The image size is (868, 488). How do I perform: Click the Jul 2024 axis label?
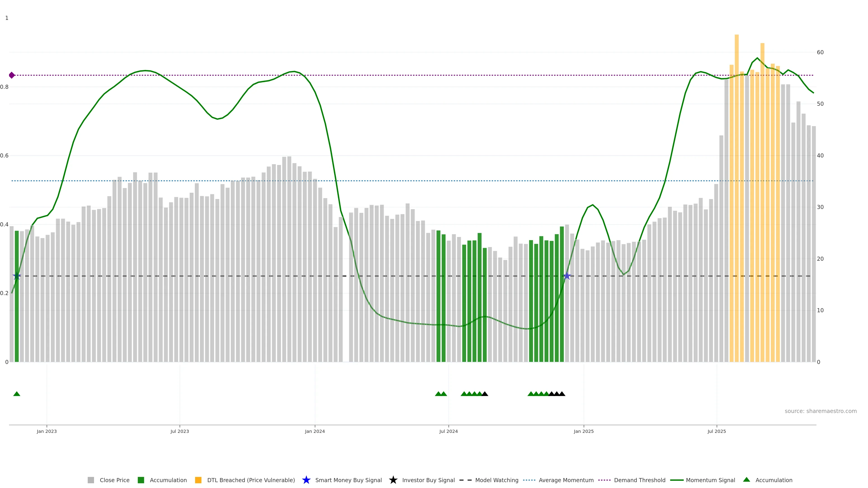point(448,431)
